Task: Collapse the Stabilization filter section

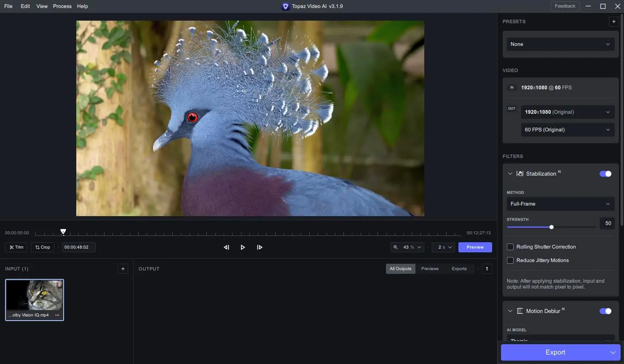Action: [x=510, y=174]
